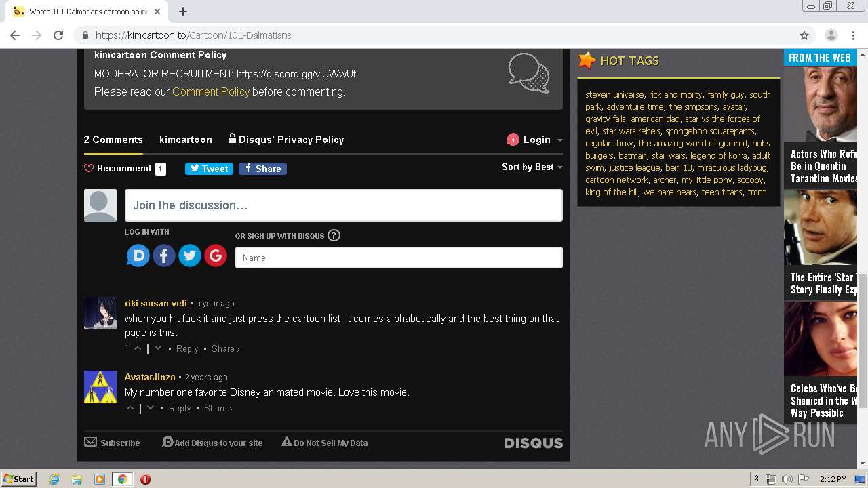The image size is (868, 488).
Task: Open AvatarJinzo profile link
Action: (150, 377)
